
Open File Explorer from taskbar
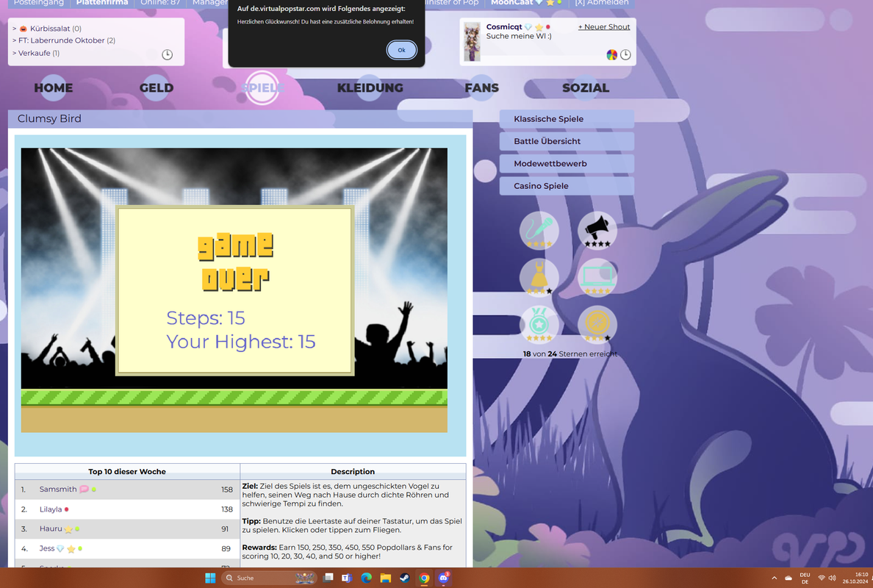385,578
